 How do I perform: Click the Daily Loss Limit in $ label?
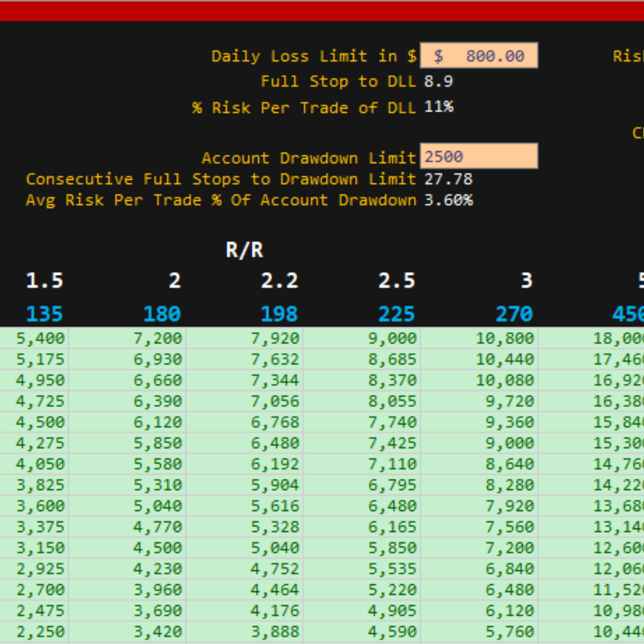point(314,56)
